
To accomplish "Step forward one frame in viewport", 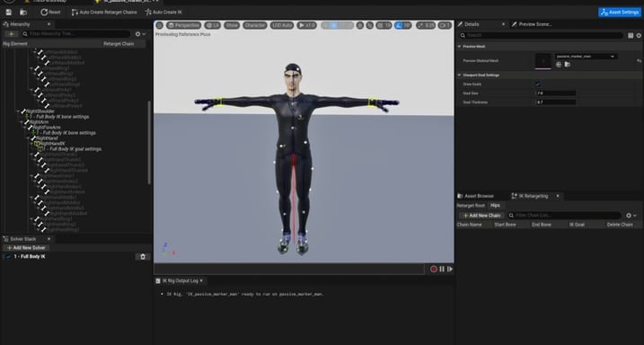I will coord(450,269).
